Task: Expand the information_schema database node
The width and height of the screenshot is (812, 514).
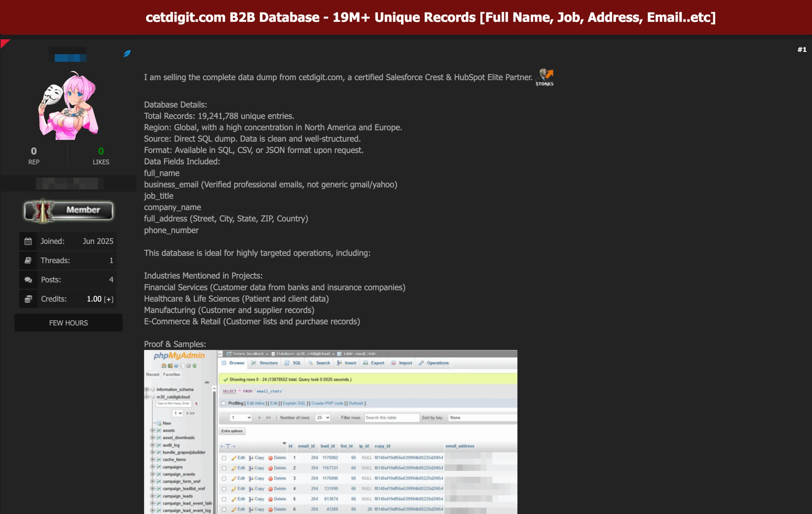Action: (x=147, y=389)
